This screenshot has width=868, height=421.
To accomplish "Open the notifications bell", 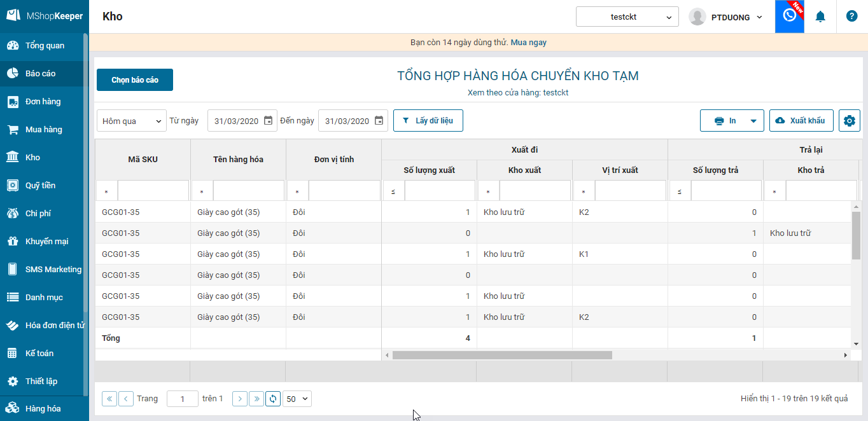I will (820, 17).
